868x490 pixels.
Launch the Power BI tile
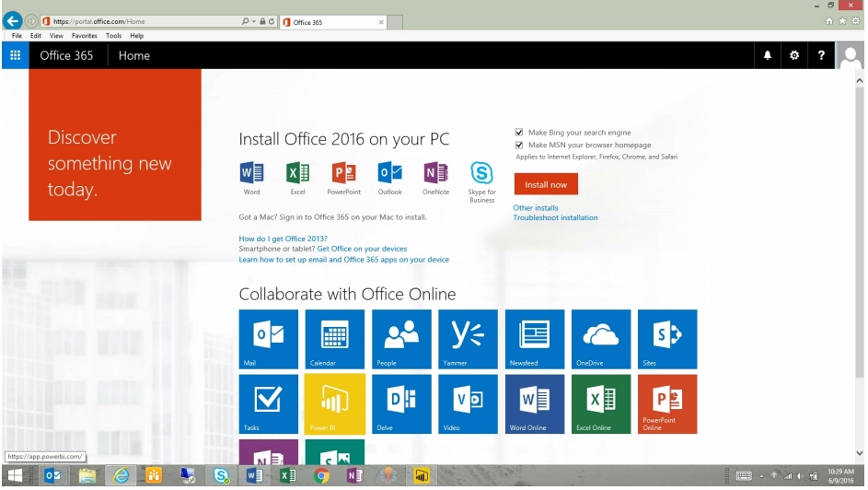click(335, 403)
